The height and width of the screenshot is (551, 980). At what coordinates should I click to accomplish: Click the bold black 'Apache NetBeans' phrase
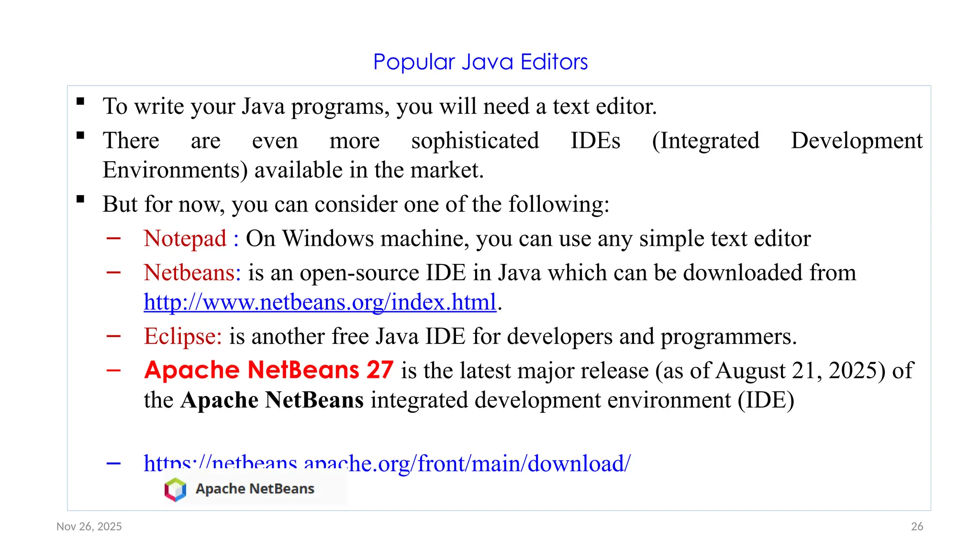pos(272,400)
